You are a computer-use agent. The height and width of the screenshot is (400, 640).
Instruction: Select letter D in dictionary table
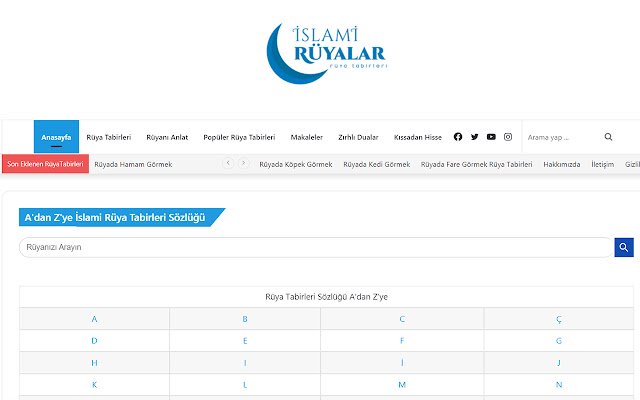coord(94,340)
